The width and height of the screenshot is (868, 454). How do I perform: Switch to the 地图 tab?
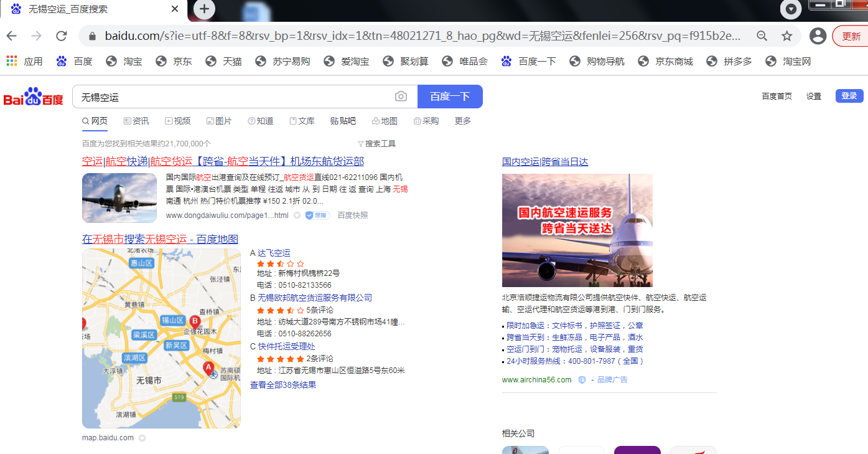(x=385, y=121)
